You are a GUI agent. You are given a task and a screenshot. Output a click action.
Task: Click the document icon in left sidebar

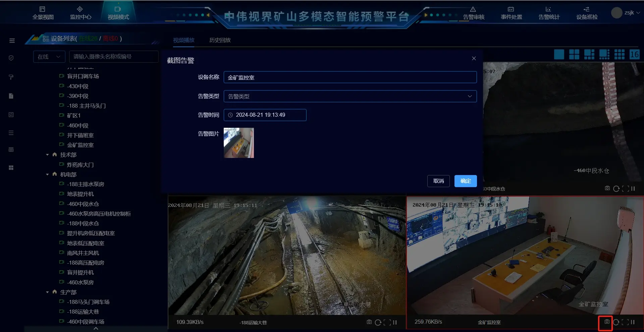click(11, 96)
